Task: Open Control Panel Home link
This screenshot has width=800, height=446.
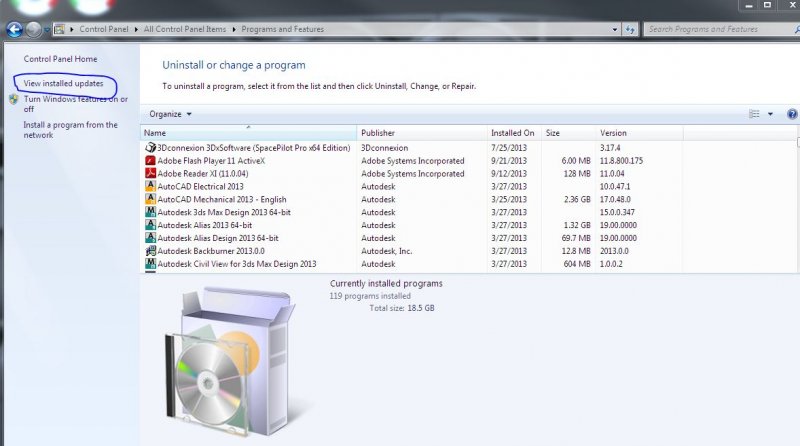Action: tap(60, 59)
